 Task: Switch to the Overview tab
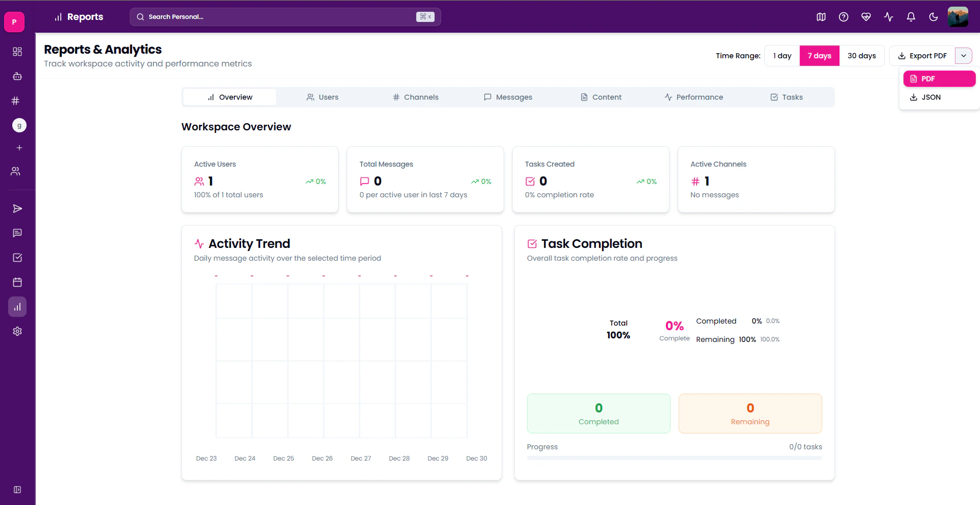(230, 97)
